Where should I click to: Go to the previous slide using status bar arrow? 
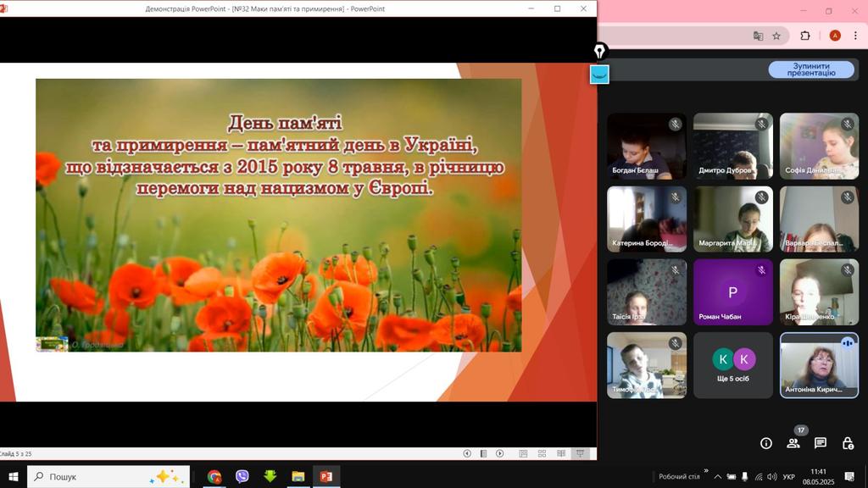pyautogui.click(x=467, y=454)
